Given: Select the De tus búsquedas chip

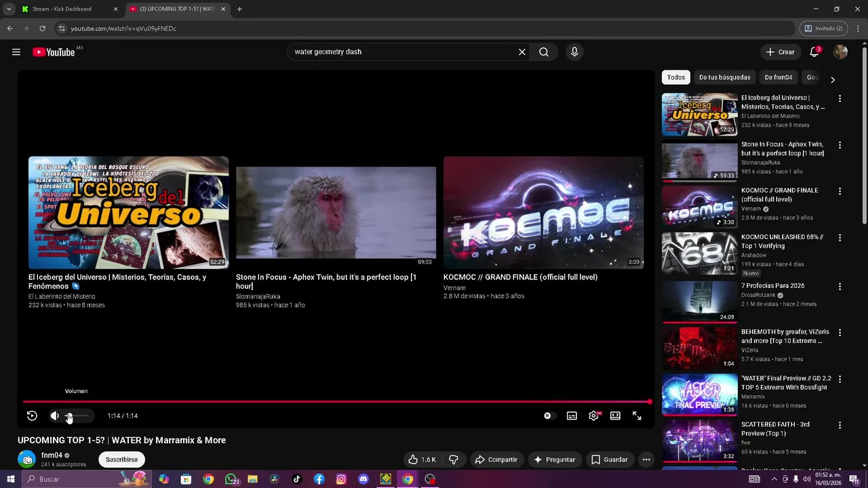Looking at the screenshot, I should 724,77.
